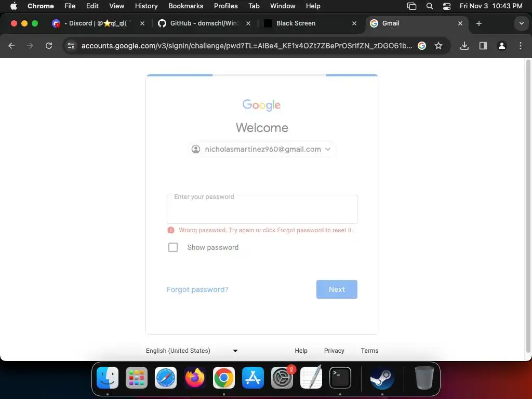Open the Chrome application menu
Viewport: 532px width, 399px height.
coord(41,6)
